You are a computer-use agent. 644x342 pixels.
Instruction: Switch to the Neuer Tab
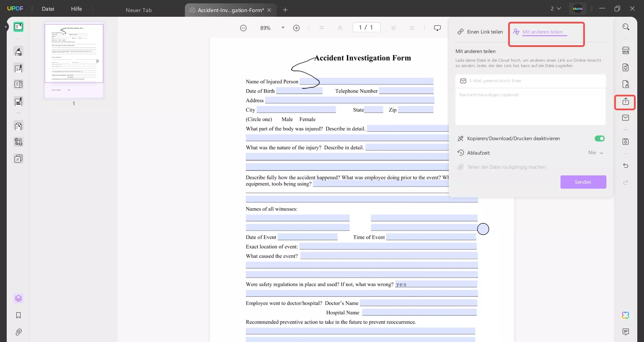139,10
